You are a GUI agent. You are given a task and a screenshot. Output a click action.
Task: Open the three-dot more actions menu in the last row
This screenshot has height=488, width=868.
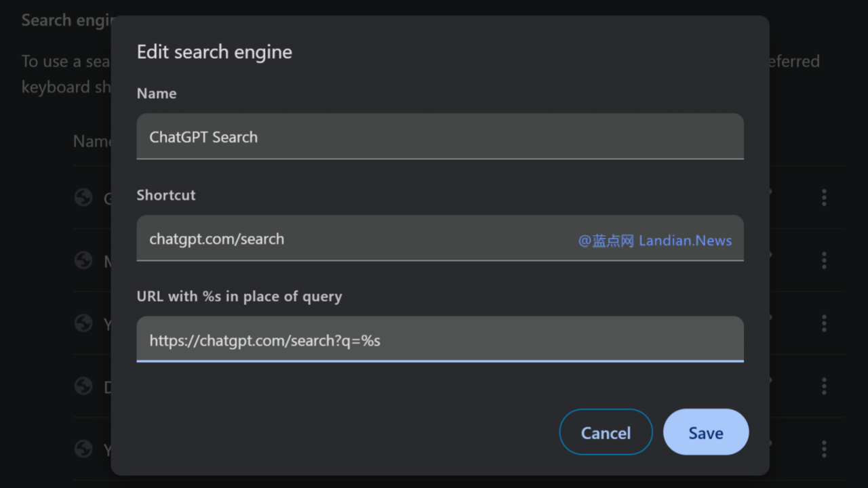click(x=824, y=448)
